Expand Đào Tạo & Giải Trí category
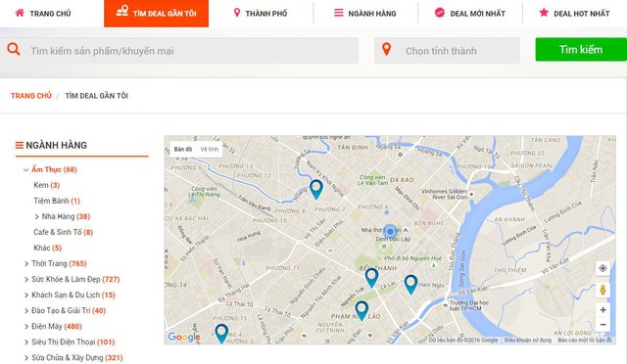Screen dimensions: 627x364 pyautogui.click(x=66, y=310)
